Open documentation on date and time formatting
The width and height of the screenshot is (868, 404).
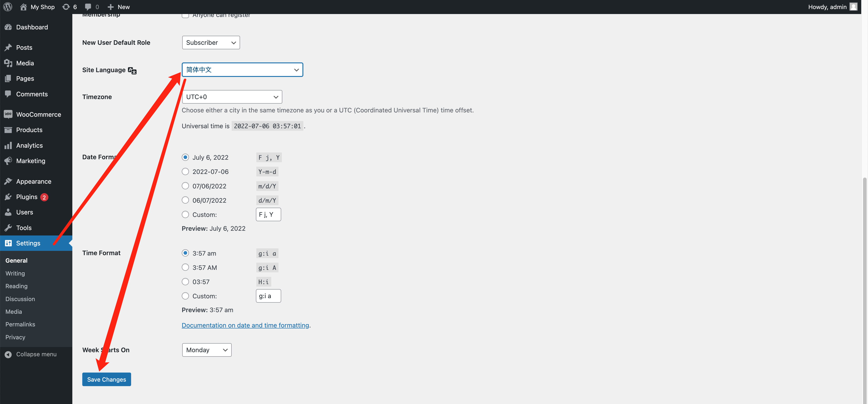coord(245,326)
